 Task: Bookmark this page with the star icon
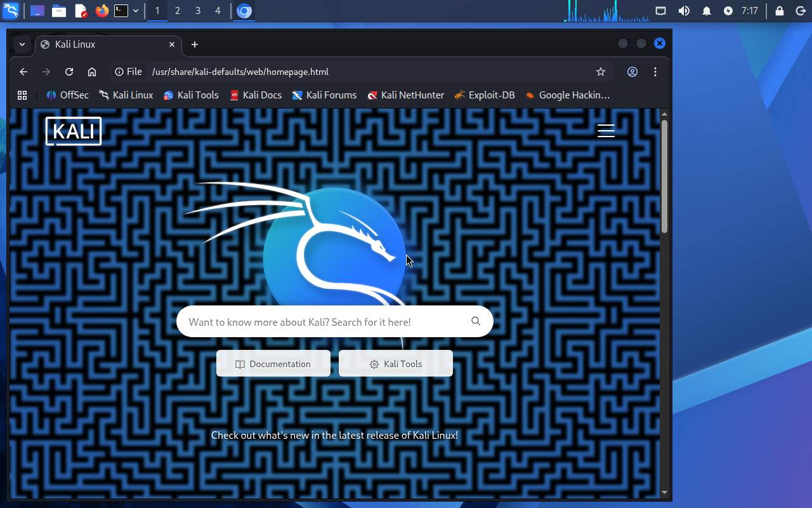pos(600,72)
